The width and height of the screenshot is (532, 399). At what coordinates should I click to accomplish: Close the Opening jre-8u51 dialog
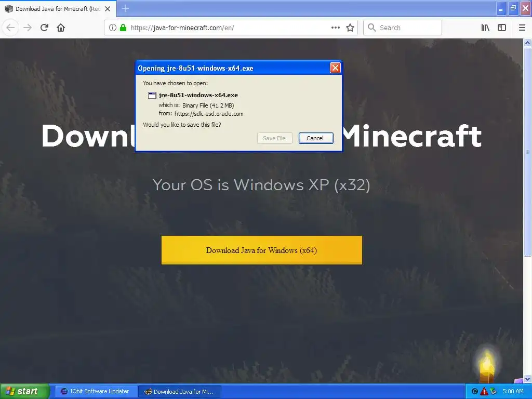point(335,68)
